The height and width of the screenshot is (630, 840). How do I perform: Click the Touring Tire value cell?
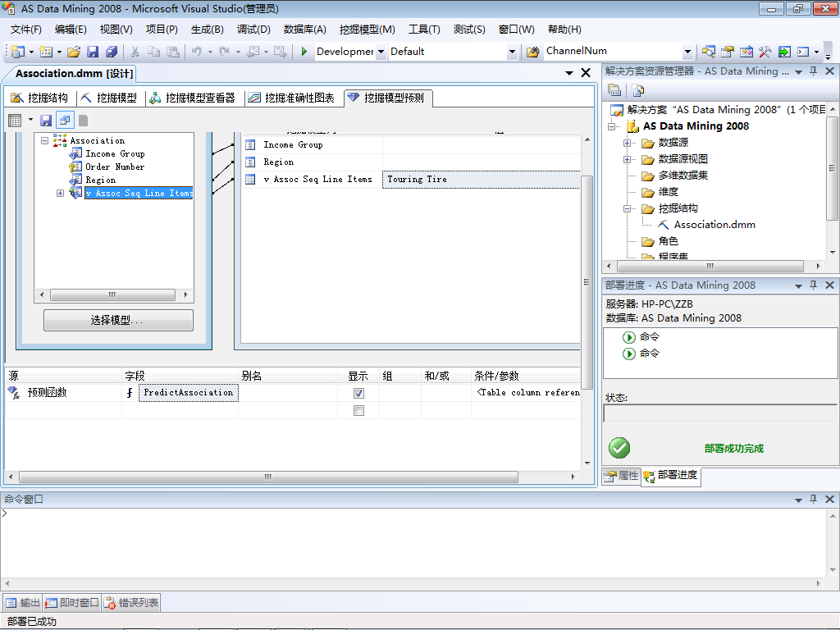[x=481, y=179]
